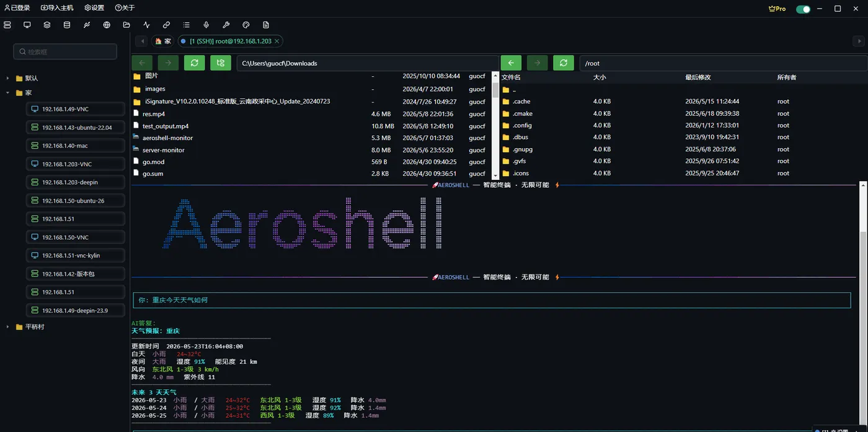Select host 192.168.1.50-ubuntu-26
The width and height of the screenshot is (868, 432).
pos(75,201)
